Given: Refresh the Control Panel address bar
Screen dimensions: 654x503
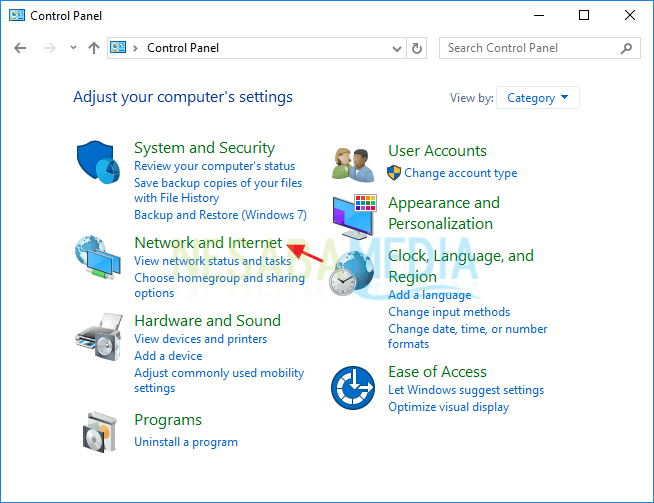Looking at the screenshot, I should [418, 48].
